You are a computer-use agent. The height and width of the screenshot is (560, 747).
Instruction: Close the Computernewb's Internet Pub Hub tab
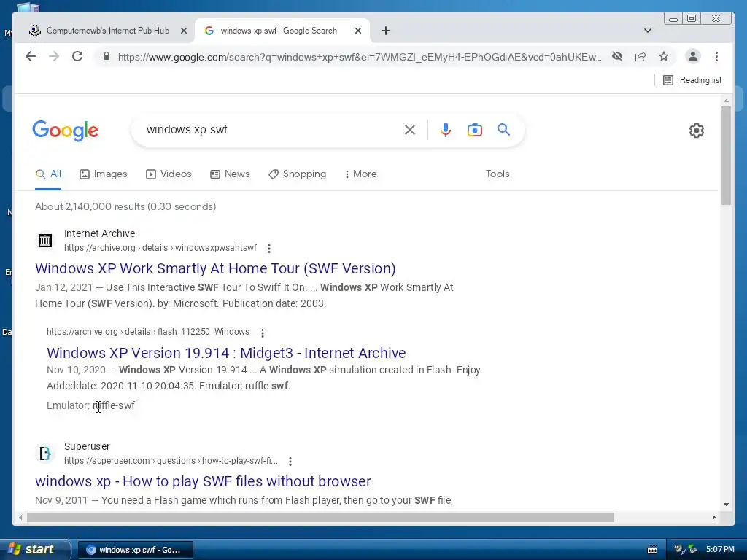(184, 31)
